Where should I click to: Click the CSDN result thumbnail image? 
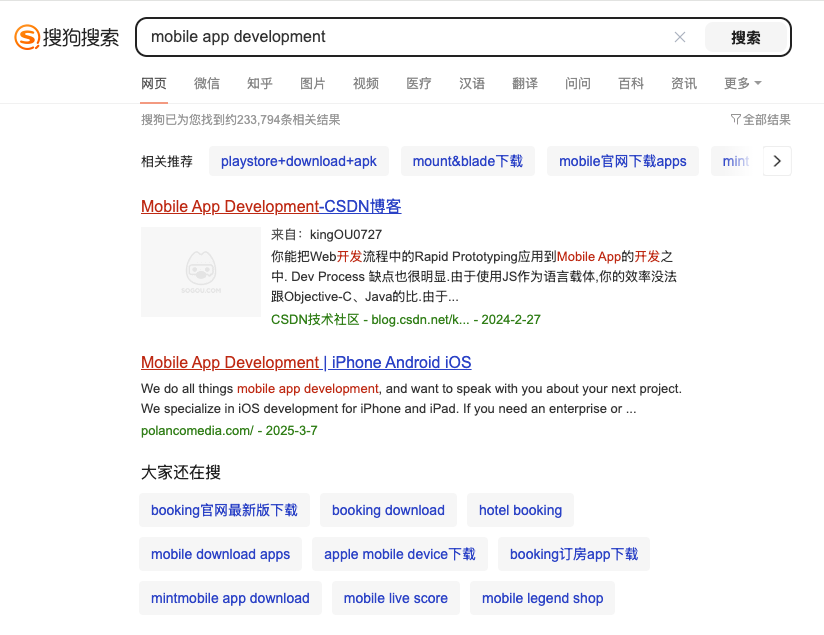(x=200, y=272)
